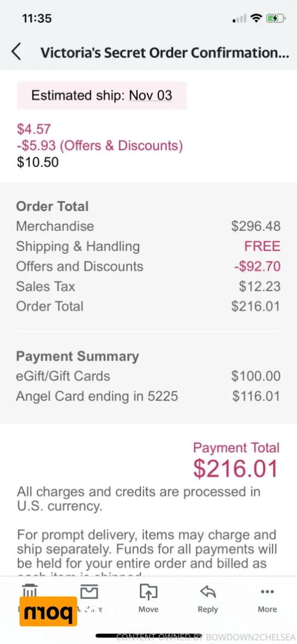
Task: Tap the Wi-Fi status icon
Action: point(257,18)
